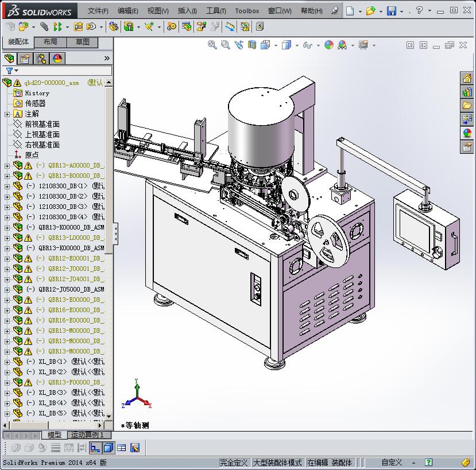Open the View Settings dropdown arrow
Image resolution: width=476 pixels, height=470 pixels.
[x=374, y=45]
